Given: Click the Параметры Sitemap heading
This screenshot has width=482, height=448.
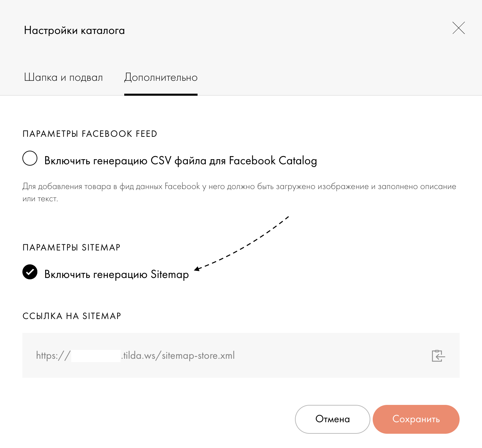Looking at the screenshot, I should tap(71, 247).
